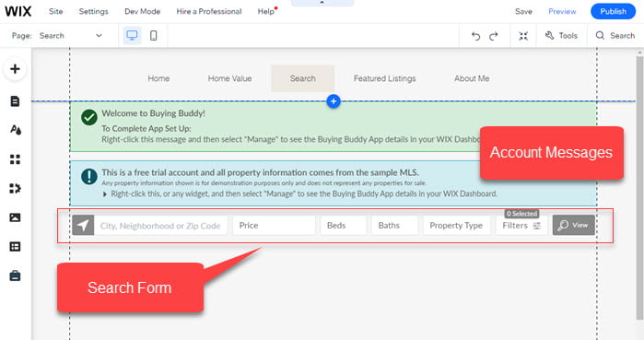This screenshot has height=340, width=644.
Task: Click the vertical scrollbar on the right
Action: 639,187
